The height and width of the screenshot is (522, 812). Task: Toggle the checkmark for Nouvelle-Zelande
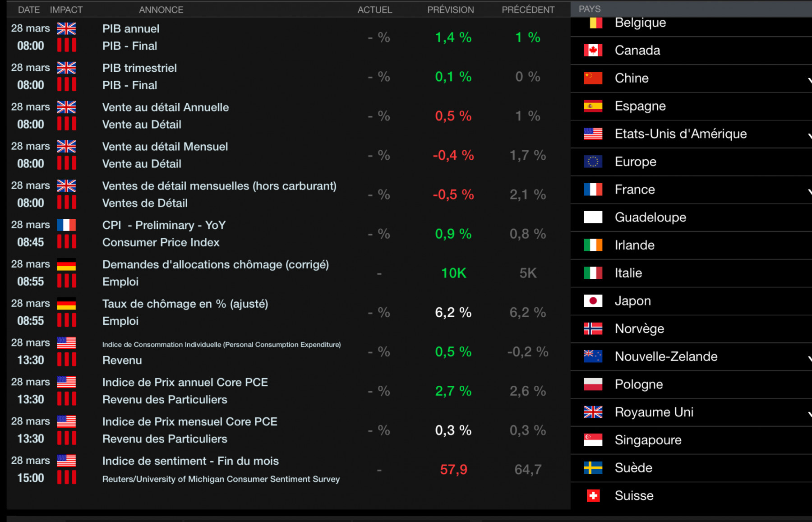click(x=809, y=359)
